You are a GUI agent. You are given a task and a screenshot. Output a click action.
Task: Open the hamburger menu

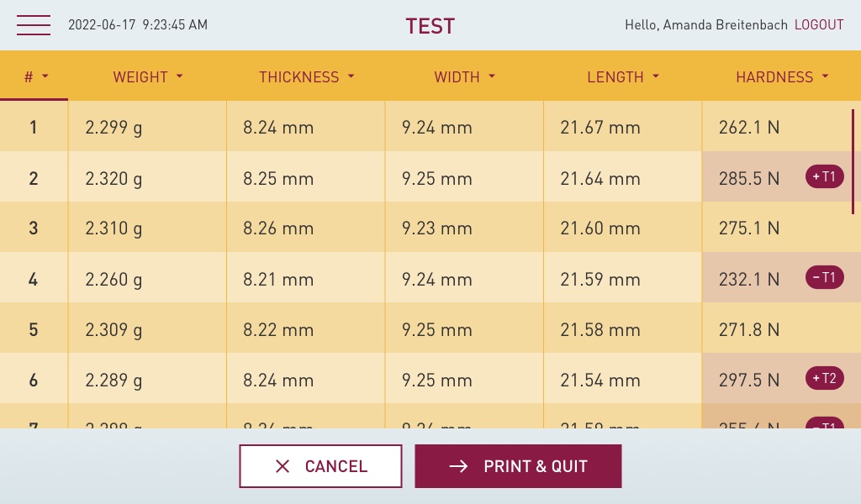(x=34, y=25)
